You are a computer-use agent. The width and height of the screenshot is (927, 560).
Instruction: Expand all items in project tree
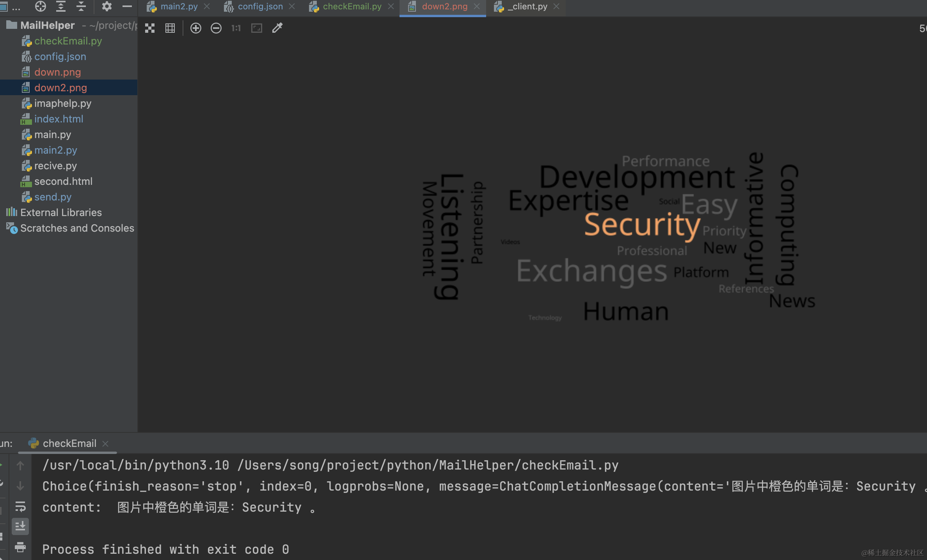coord(61,6)
